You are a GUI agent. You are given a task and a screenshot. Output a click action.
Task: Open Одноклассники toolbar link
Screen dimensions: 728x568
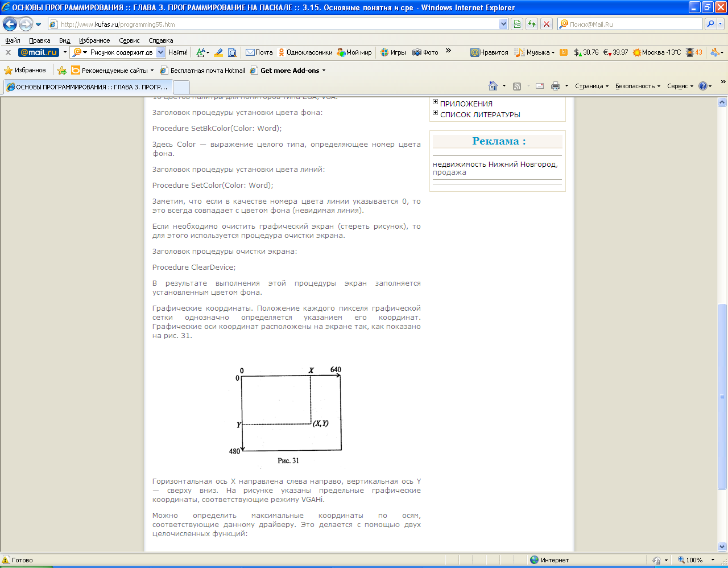pos(305,52)
